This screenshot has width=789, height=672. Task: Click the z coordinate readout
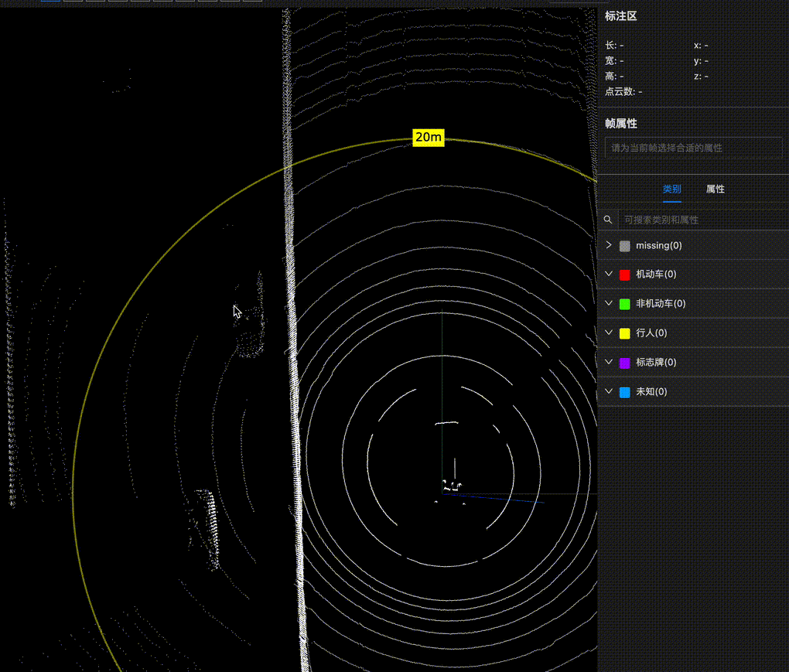[701, 76]
